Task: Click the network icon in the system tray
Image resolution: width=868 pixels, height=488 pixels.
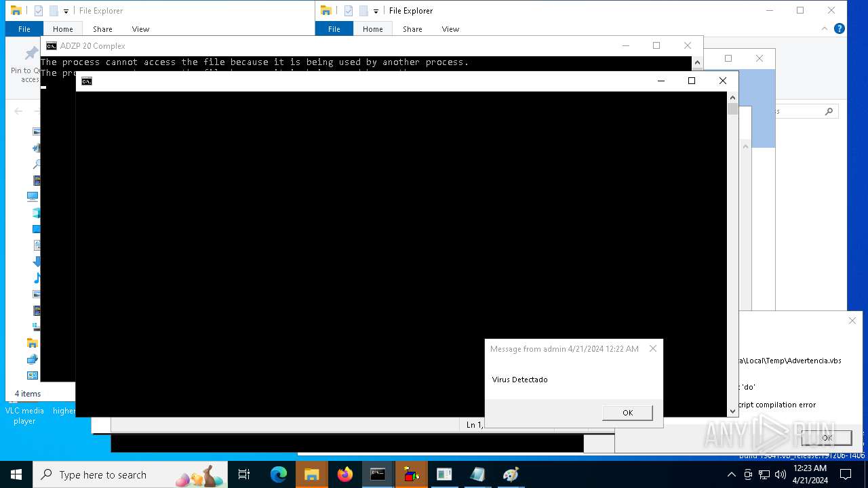Action: click(x=764, y=474)
